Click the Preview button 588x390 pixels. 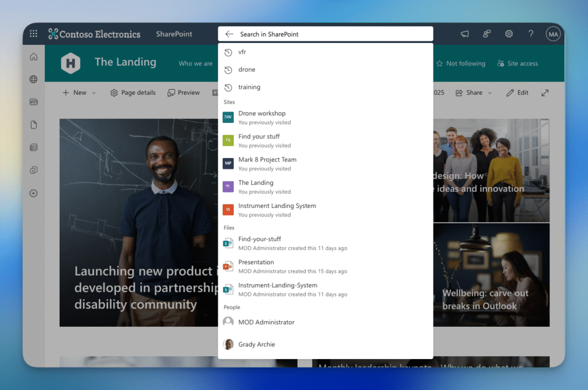(x=183, y=92)
